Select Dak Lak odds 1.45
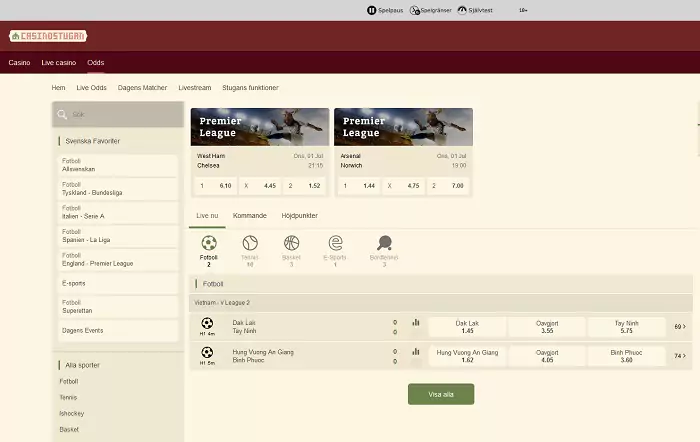The image size is (700, 442). click(x=467, y=327)
